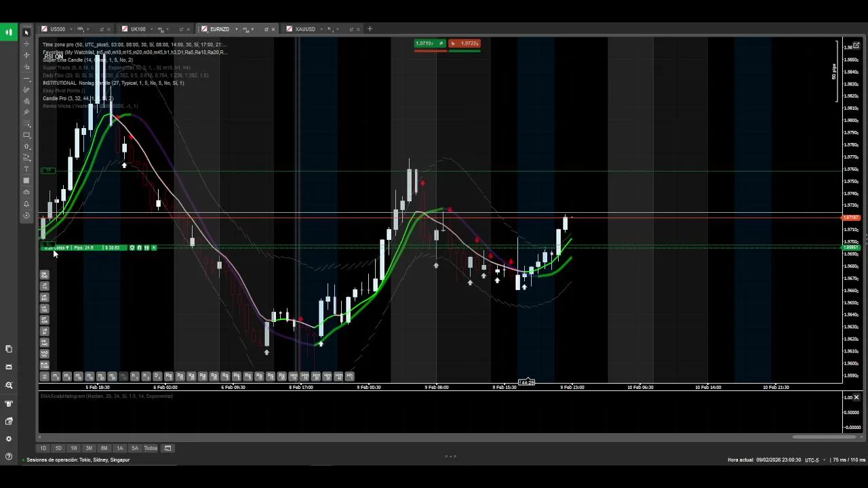Pop out chart using top-right arrow icon
Image resolution: width=868 pixels, height=488 pixels.
coord(856,45)
